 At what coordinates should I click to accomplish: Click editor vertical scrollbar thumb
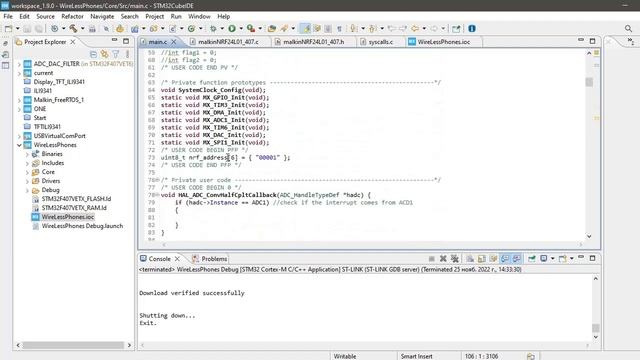pyautogui.click(x=589, y=82)
